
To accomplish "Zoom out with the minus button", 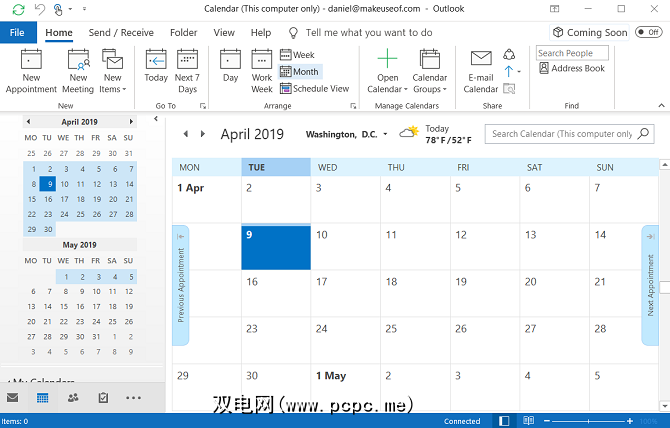I will [547, 421].
